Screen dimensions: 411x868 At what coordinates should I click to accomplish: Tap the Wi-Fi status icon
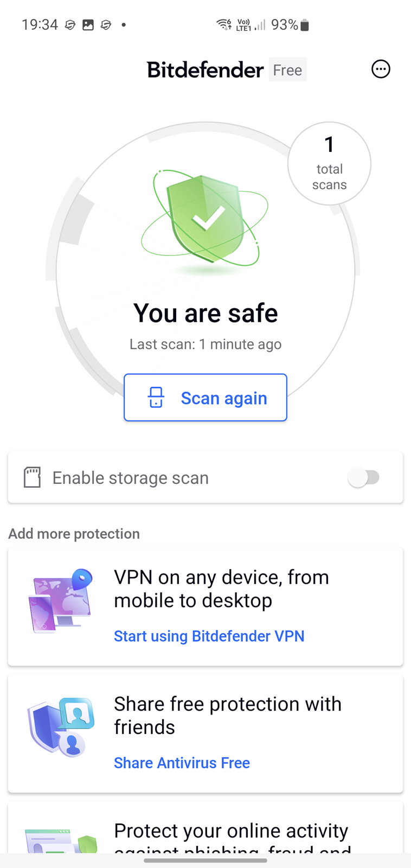point(223,24)
